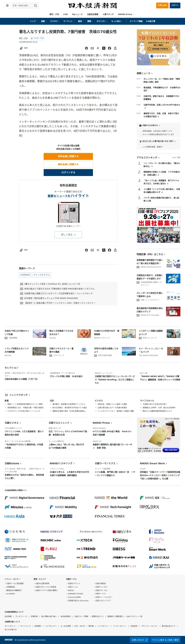
Task: Share article on X from top toolbar
Action: pyautogui.click(x=104, y=48)
